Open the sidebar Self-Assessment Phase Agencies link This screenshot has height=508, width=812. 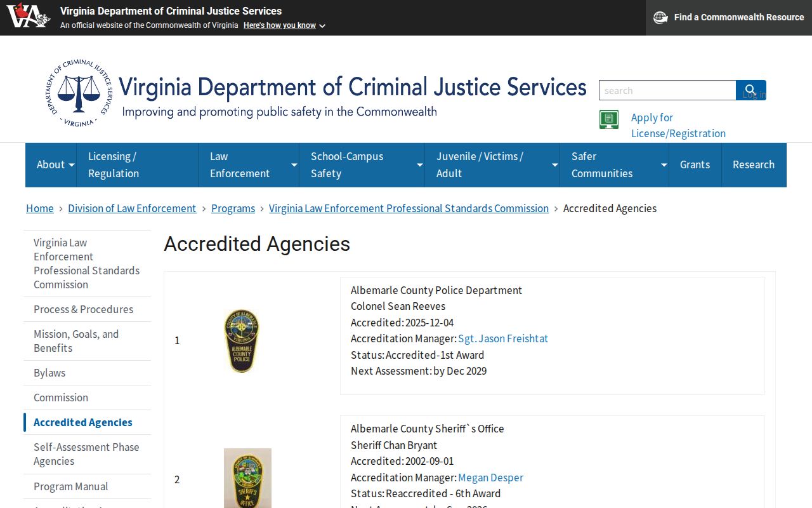pos(87,454)
